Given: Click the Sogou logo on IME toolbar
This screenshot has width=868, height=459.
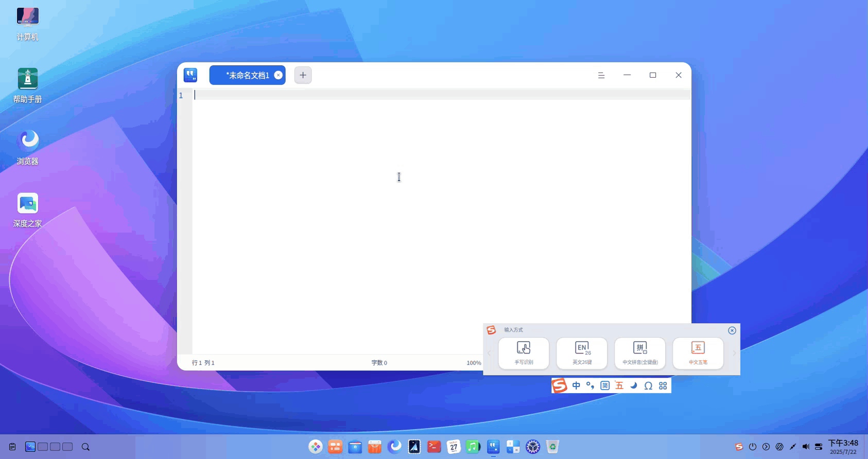Looking at the screenshot, I should point(560,385).
